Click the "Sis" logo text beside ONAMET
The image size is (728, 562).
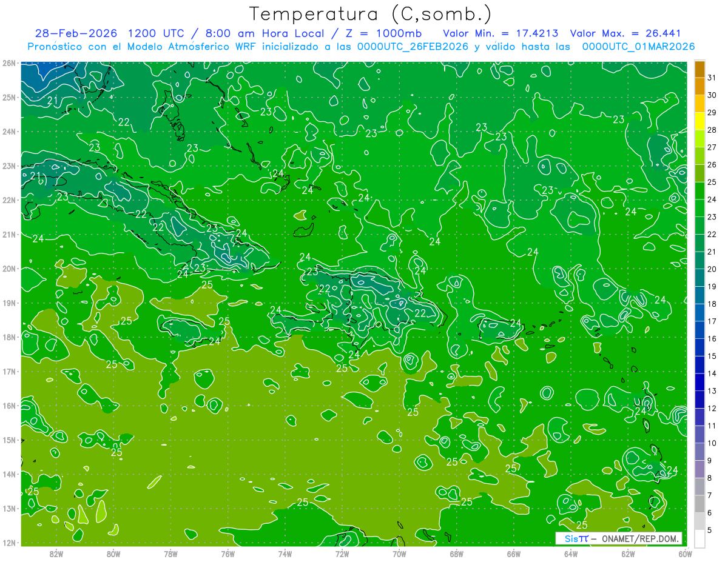pyautogui.click(x=571, y=538)
